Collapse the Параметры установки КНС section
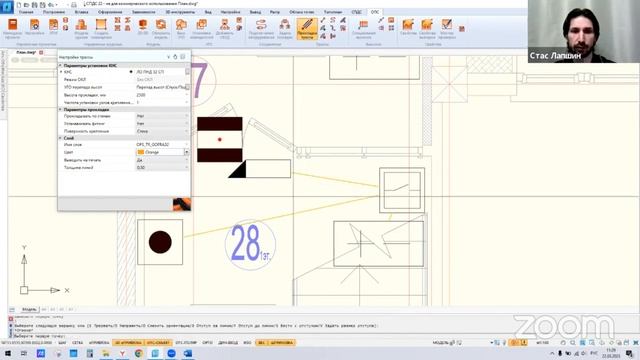Screen dimensions: 640x360 pyautogui.click(x=60, y=65)
